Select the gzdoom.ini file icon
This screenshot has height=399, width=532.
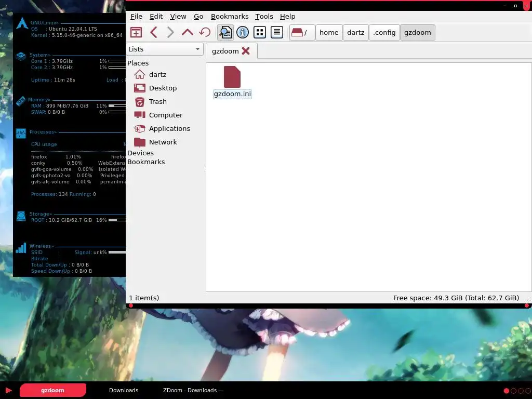click(x=232, y=77)
